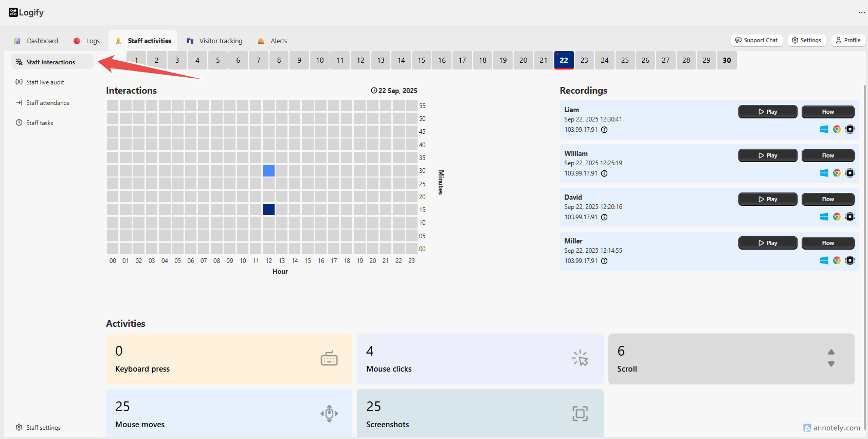Open Support Chat

756,40
